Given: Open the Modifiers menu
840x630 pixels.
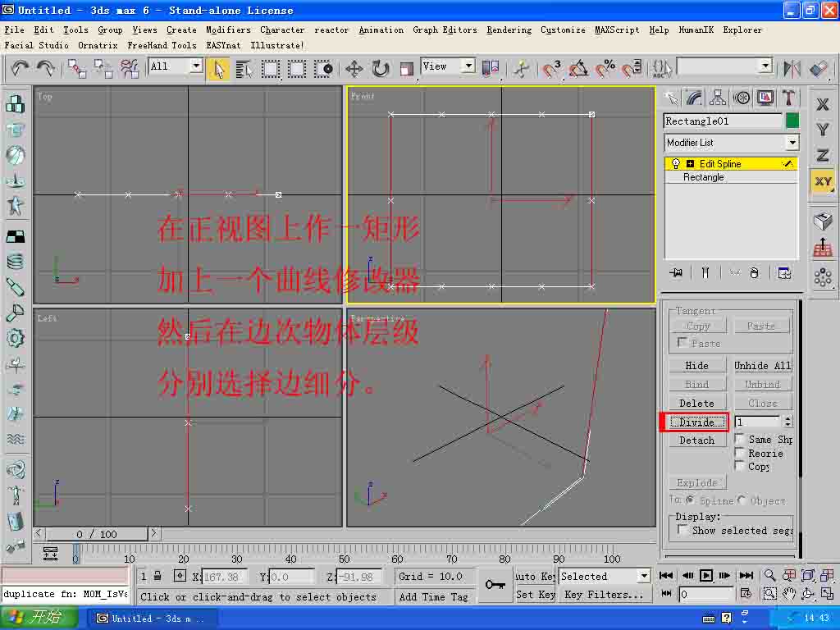Looking at the screenshot, I should coord(228,30).
